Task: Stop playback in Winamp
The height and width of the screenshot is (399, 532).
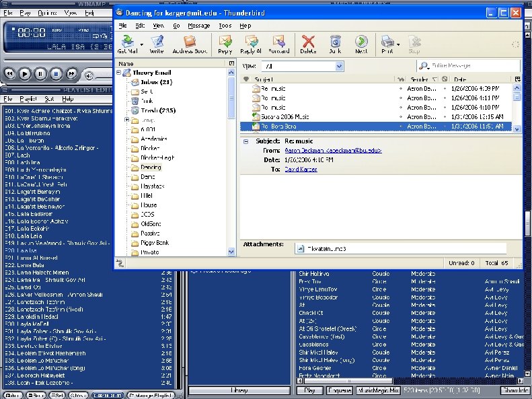Action: [56, 73]
